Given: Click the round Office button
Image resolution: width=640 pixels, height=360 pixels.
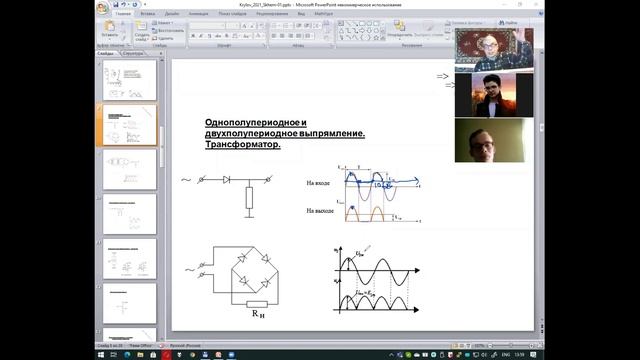Looking at the screenshot, I should pos(103,7).
